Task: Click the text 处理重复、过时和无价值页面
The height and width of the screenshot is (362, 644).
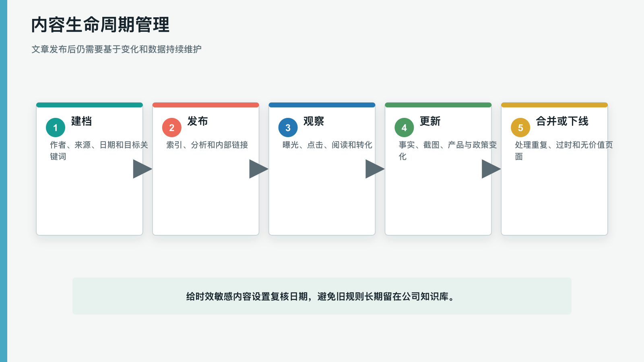Action: coord(564,150)
